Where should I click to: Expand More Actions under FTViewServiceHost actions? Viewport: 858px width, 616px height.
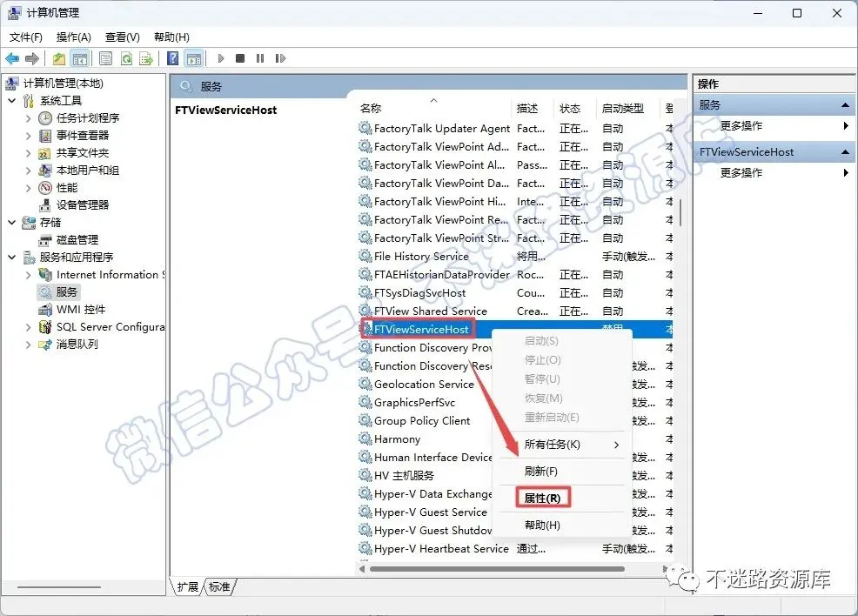click(x=774, y=173)
